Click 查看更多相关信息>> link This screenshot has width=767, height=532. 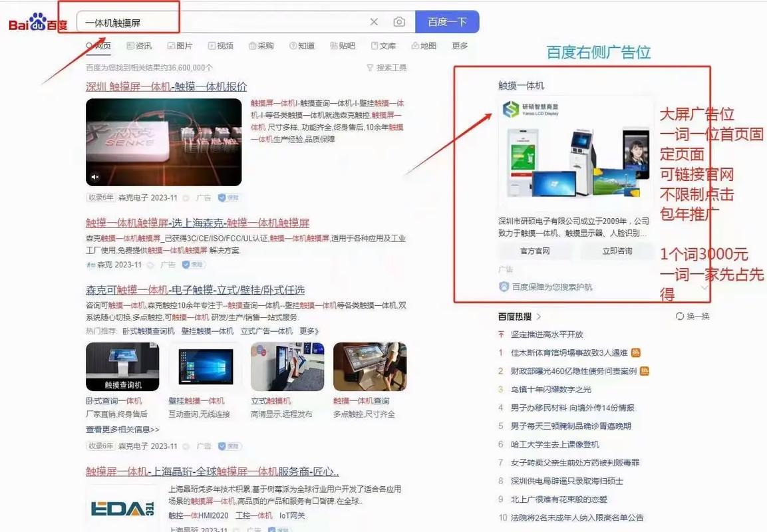[123, 430]
